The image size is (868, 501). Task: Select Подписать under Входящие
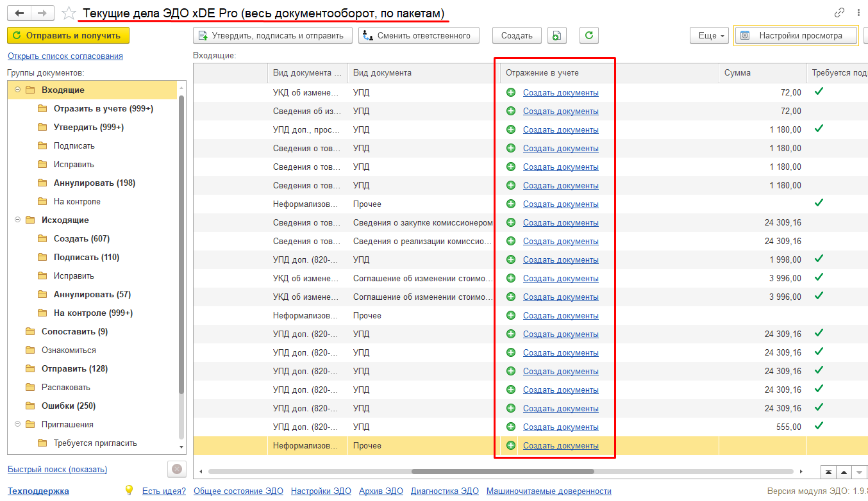click(x=74, y=146)
